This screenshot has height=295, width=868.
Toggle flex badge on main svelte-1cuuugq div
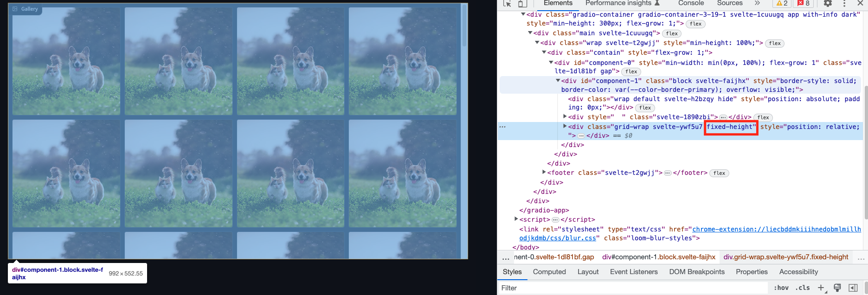672,33
